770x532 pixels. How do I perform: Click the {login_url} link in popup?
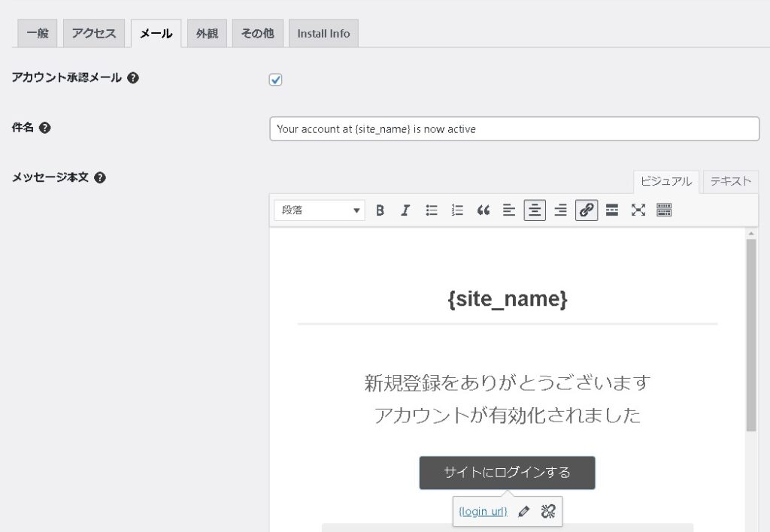pos(483,512)
